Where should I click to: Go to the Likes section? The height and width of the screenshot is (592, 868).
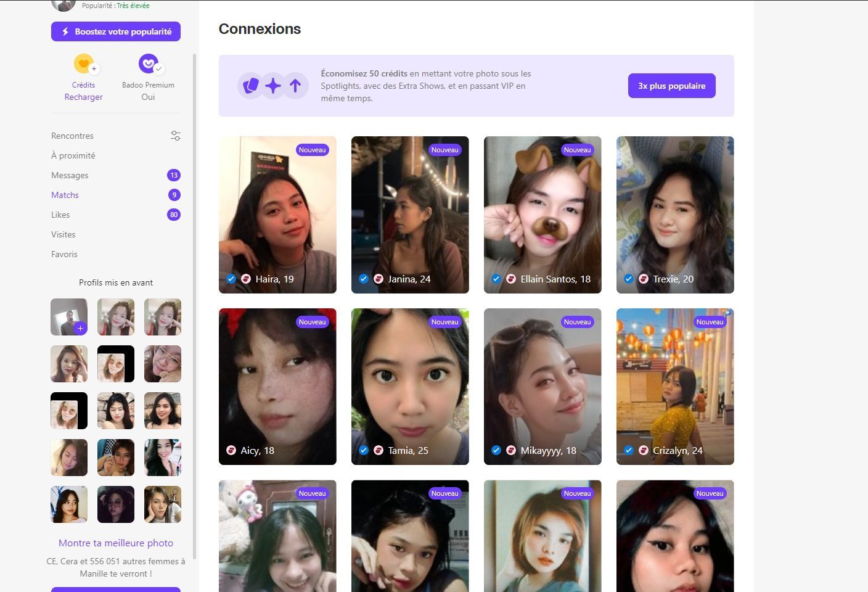point(60,215)
